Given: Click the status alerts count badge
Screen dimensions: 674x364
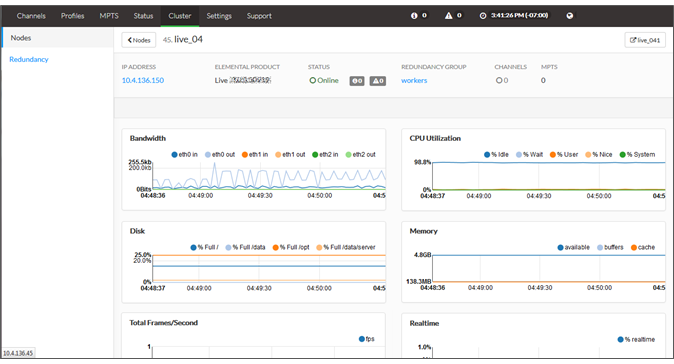Looking at the screenshot, I should [x=378, y=81].
